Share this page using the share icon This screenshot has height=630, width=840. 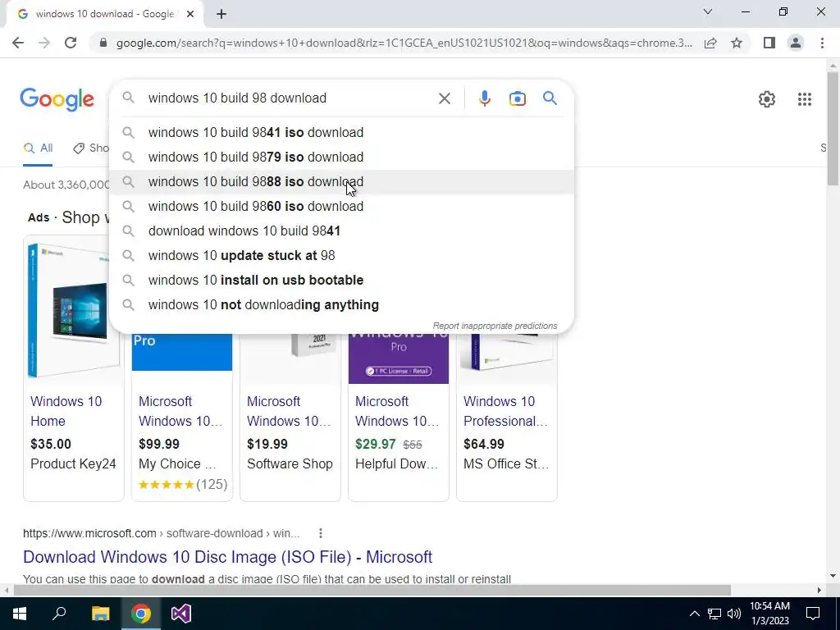tap(710, 43)
